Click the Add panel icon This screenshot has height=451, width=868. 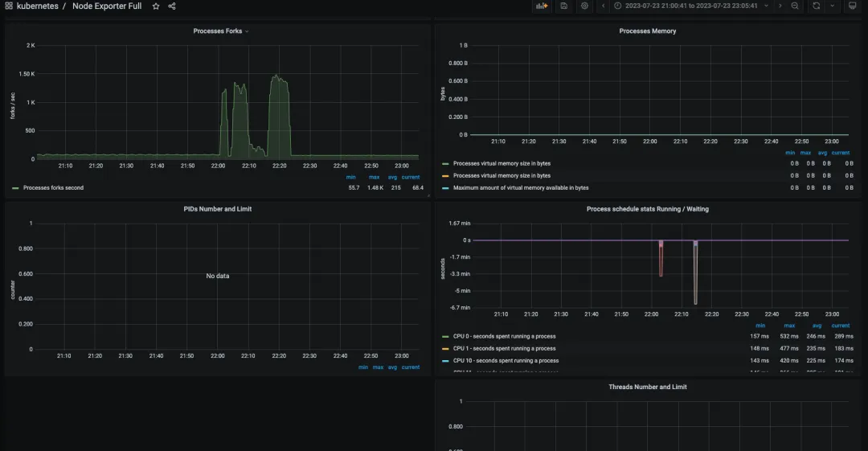pos(542,6)
